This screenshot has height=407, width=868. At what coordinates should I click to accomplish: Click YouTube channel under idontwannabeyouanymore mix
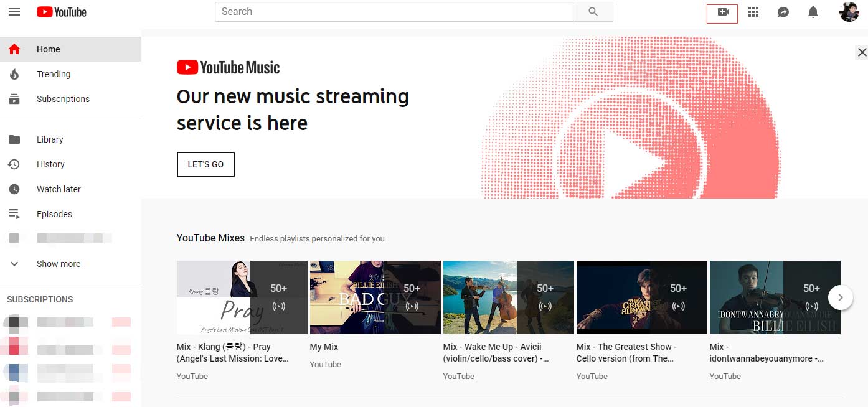click(725, 376)
